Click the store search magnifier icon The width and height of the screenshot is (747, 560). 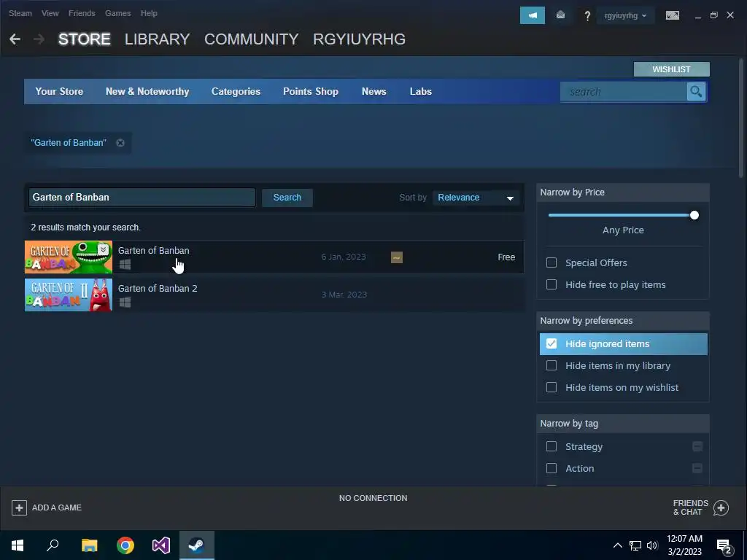click(x=695, y=91)
